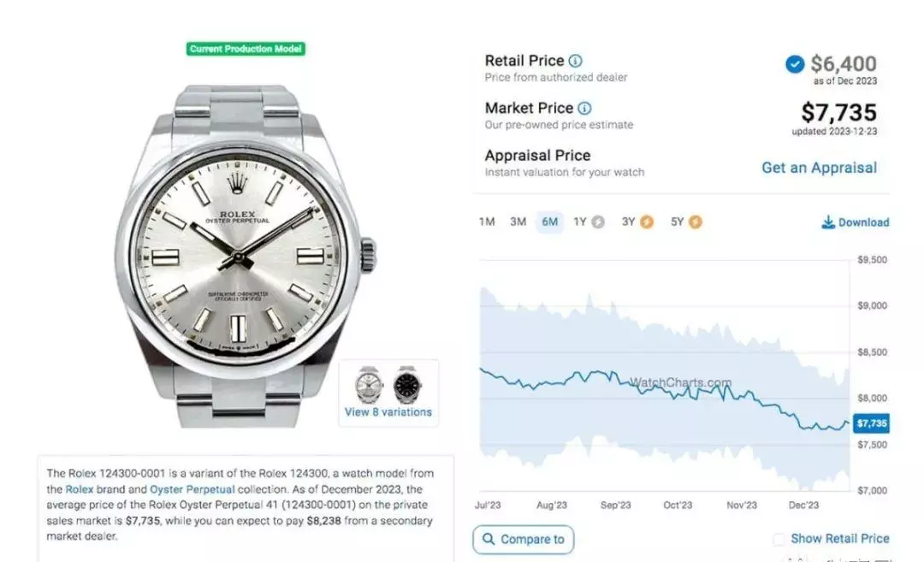Follow the Oyster Perpetual collection link
Screen dimensions: 924x562
[192, 489]
